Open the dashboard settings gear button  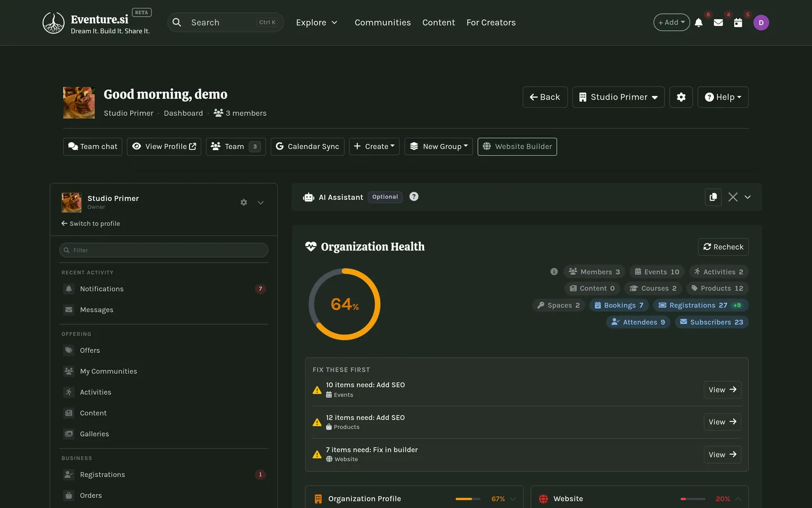tap(681, 97)
